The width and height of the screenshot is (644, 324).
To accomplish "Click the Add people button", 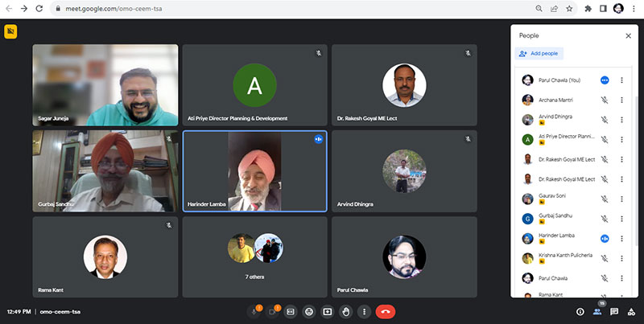I will [x=539, y=53].
